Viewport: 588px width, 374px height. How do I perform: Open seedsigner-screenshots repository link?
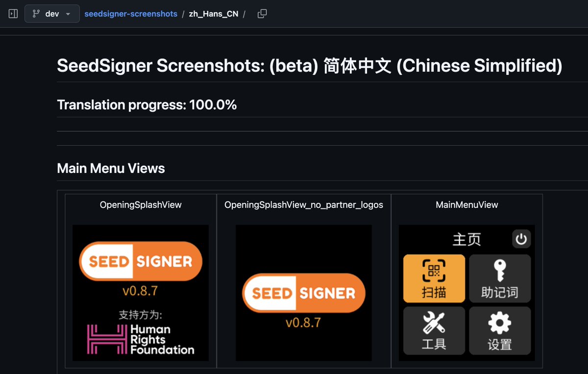131,14
